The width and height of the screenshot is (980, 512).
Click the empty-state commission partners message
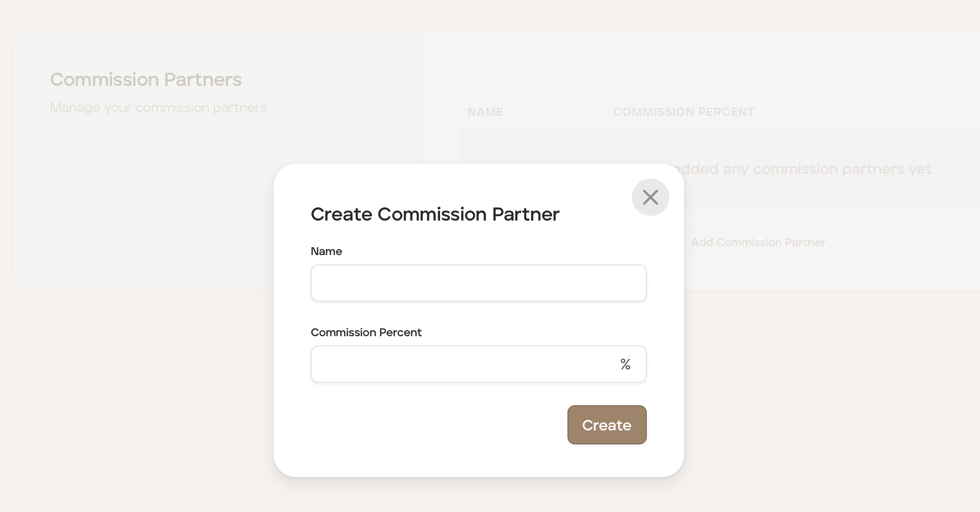805,169
